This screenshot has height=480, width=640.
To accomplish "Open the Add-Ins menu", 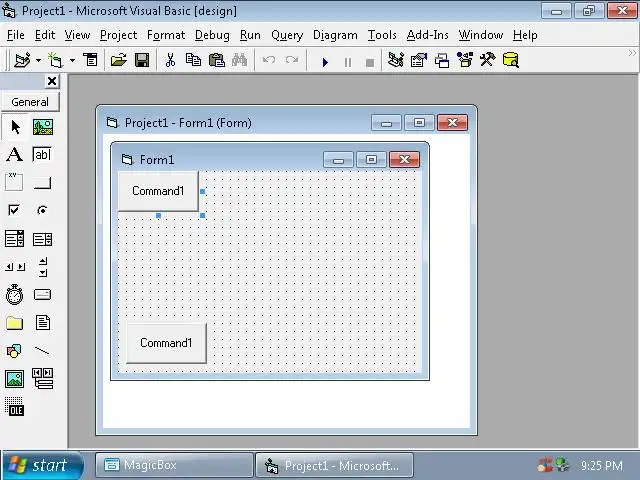I will pos(427,35).
